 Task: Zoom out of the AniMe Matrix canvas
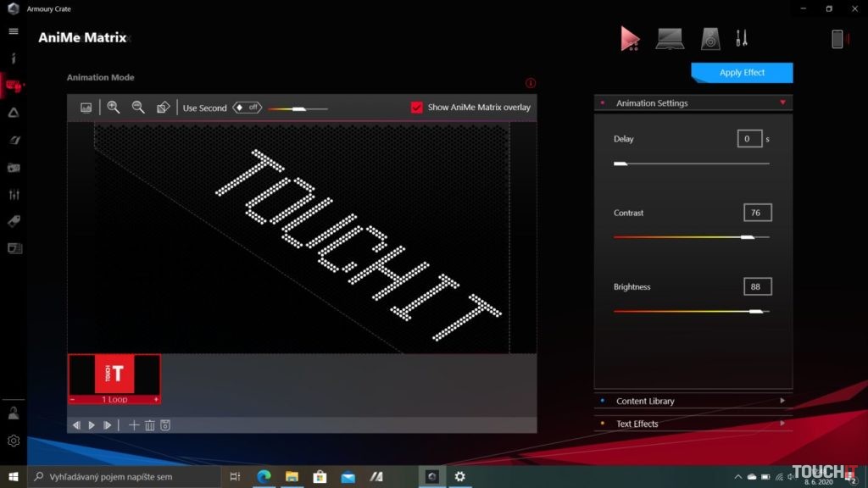(138, 108)
